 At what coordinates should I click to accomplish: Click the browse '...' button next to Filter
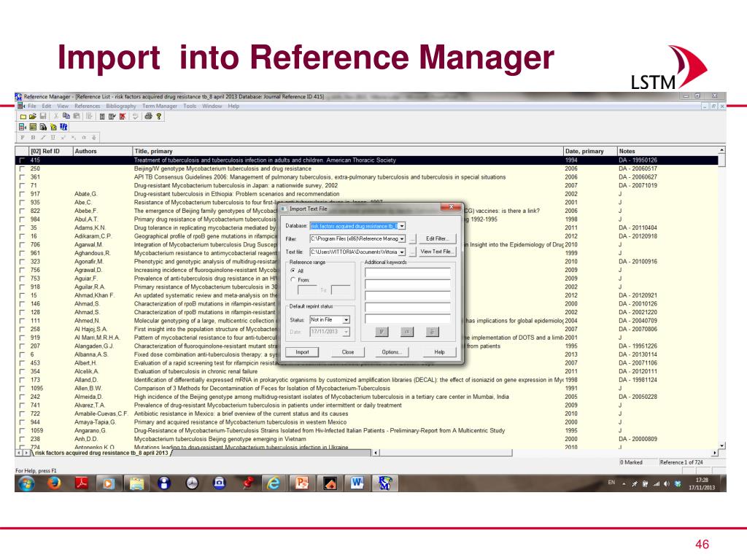(412, 238)
